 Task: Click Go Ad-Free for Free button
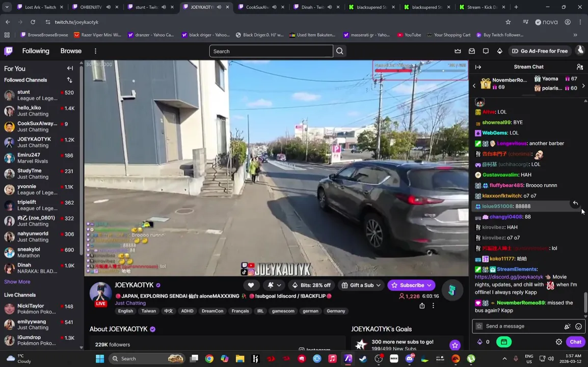[540, 51]
